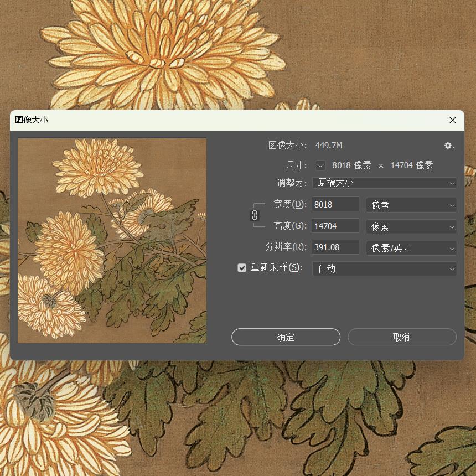Click the 分辨率(R) label
This screenshot has height=476, width=476.
coord(286,247)
